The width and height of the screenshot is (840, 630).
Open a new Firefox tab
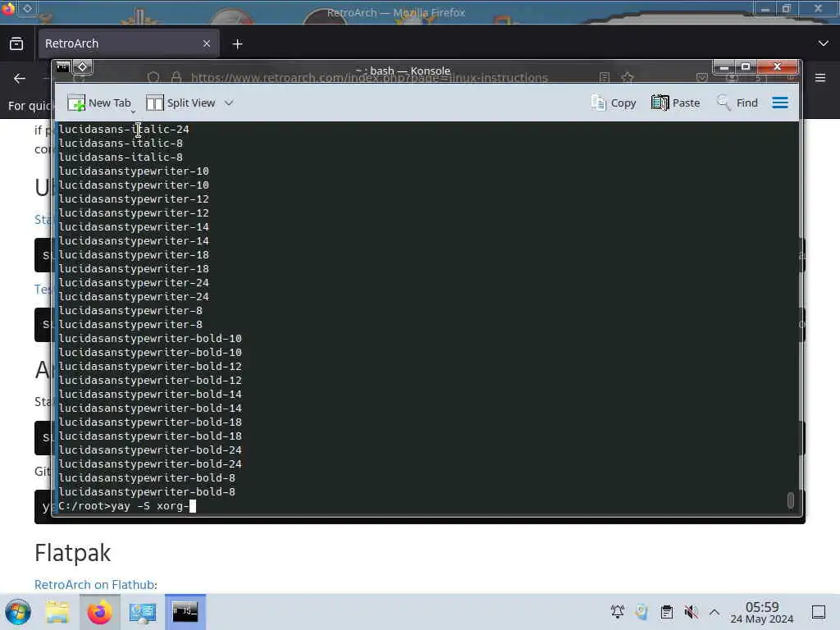pos(237,44)
